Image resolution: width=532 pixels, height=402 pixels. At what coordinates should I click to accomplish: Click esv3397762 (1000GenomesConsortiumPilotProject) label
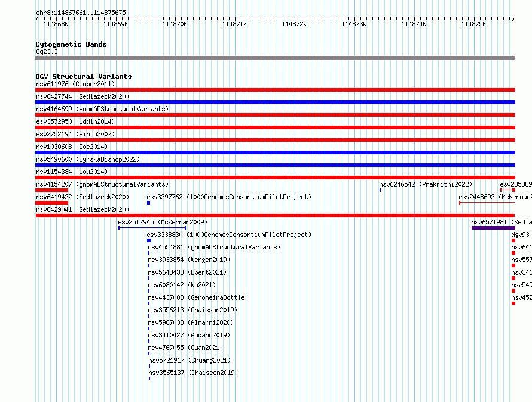click(x=229, y=197)
